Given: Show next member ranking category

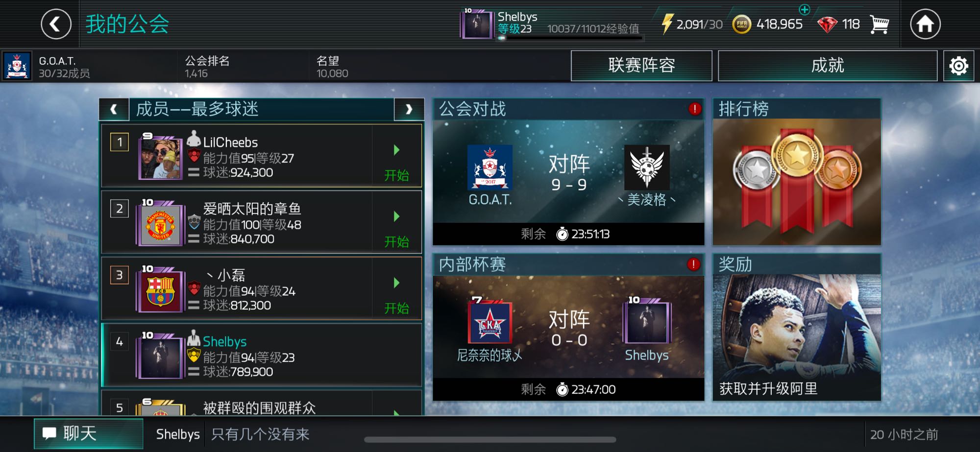Looking at the screenshot, I should [x=409, y=109].
